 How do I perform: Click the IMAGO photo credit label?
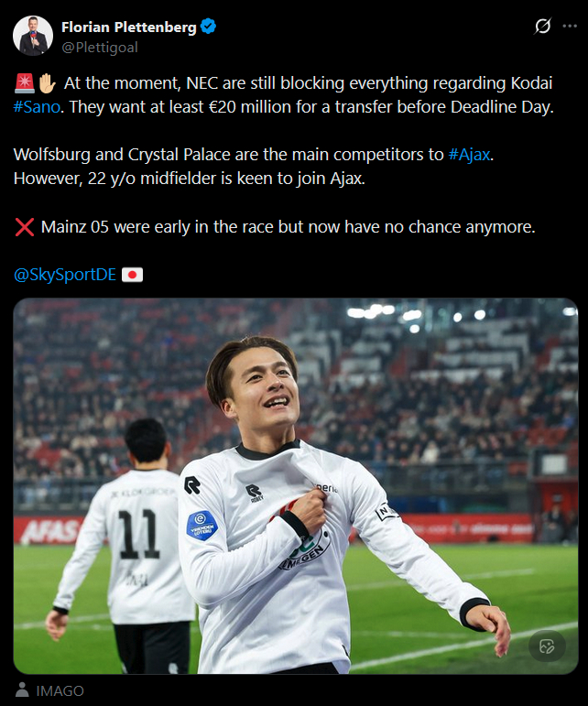click(60, 690)
